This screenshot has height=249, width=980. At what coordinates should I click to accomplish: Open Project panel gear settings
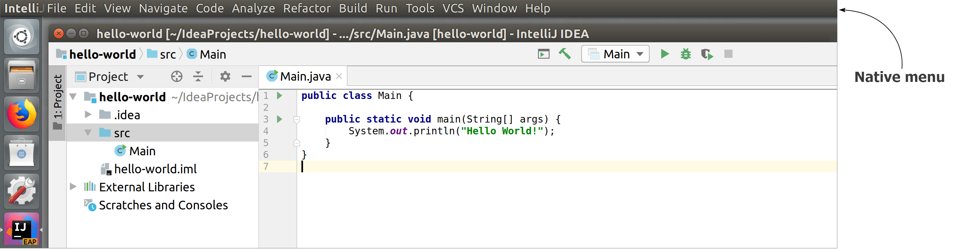click(x=225, y=77)
